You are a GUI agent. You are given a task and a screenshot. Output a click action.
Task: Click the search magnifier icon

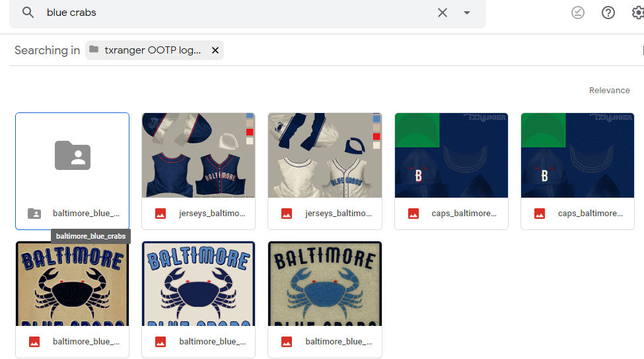tap(28, 13)
